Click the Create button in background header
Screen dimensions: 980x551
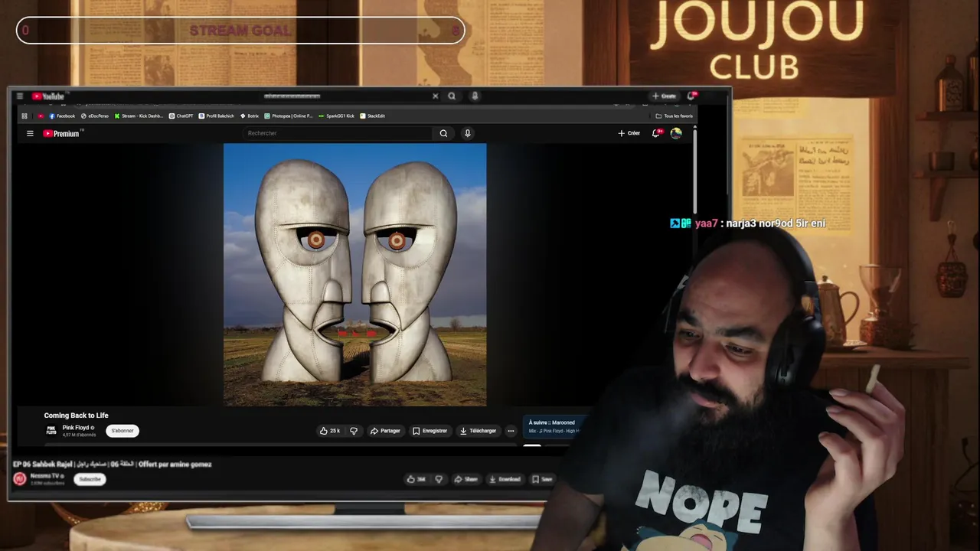pyautogui.click(x=664, y=96)
